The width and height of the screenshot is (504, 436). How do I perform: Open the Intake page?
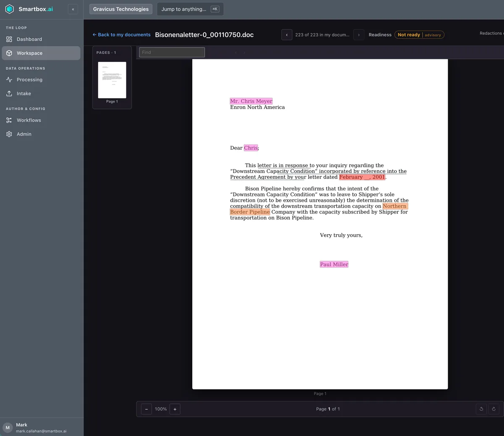41,93
